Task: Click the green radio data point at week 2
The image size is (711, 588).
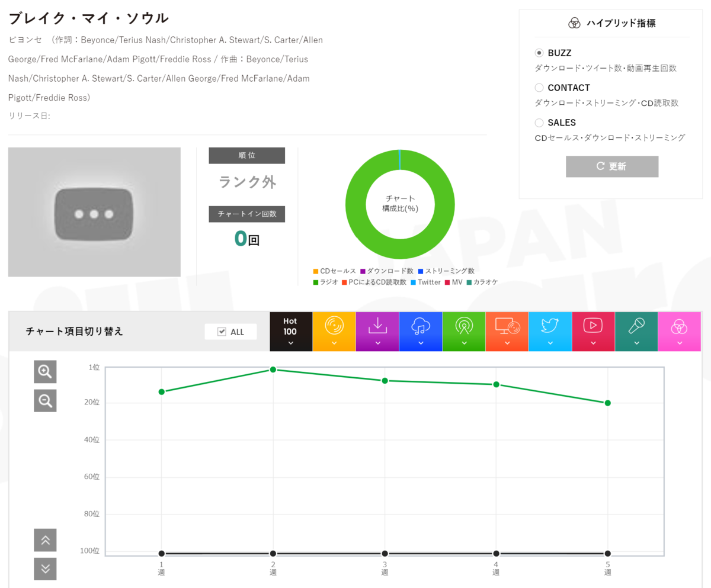Action: pos(273,369)
